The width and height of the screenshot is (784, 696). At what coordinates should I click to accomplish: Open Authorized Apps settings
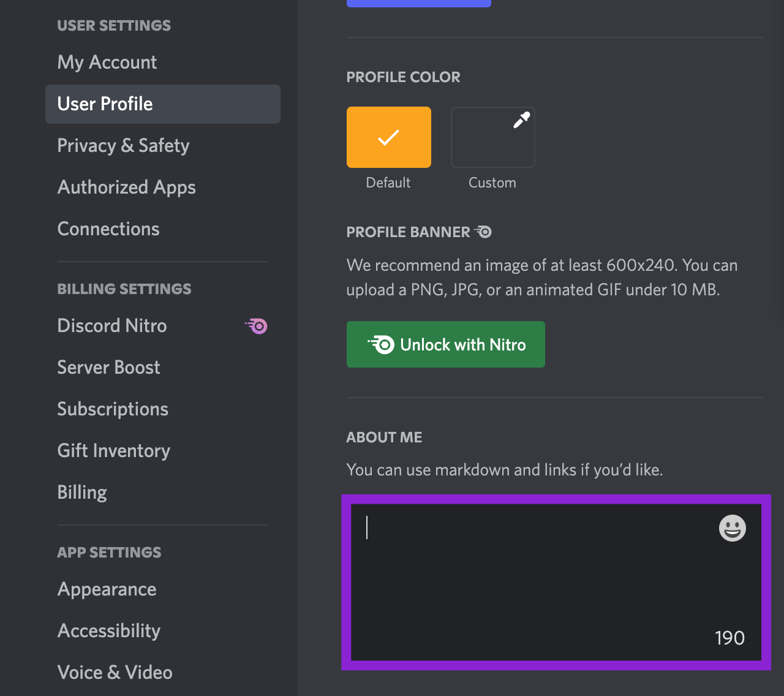pos(126,187)
